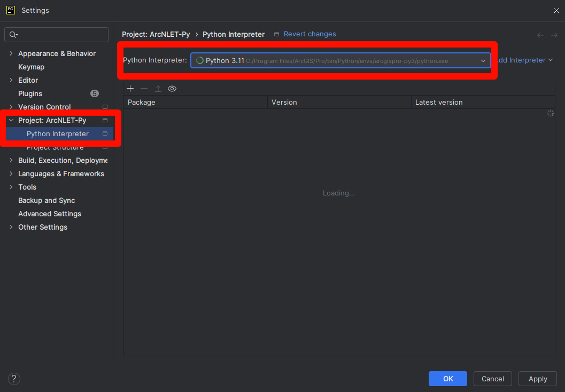565x392 pixels.
Task: Expand the Other Settings section
Action: coord(11,227)
